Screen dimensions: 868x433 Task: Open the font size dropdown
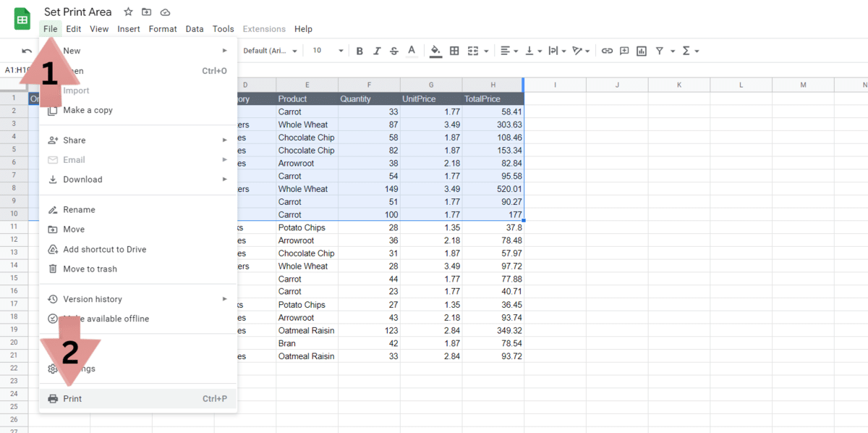tap(325, 51)
